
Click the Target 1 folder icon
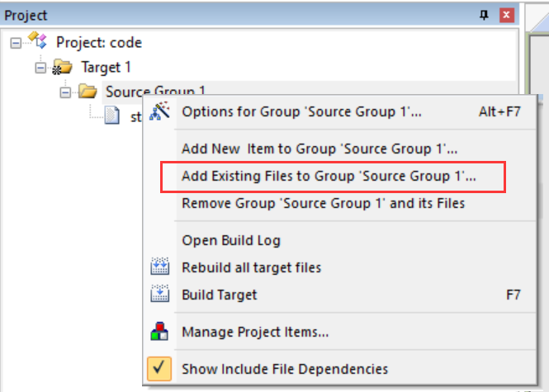coord(62,67)
